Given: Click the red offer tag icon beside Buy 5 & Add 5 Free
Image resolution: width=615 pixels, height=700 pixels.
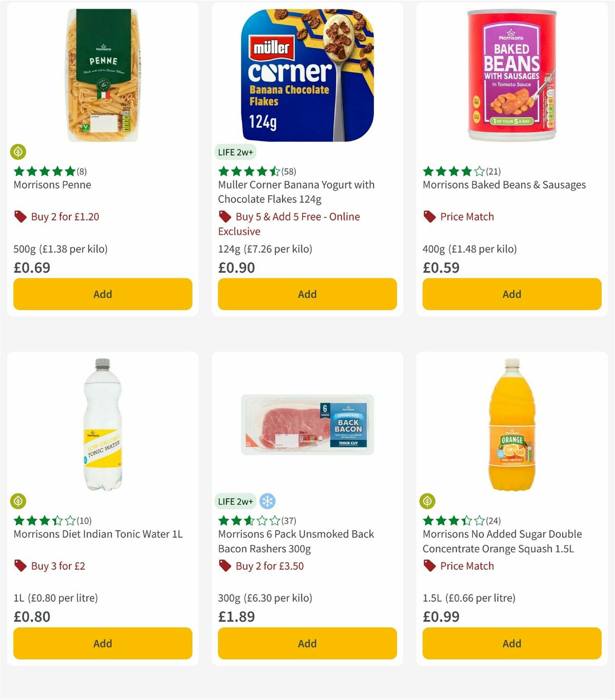Looking at the screenshot, I should pos(224,216).
